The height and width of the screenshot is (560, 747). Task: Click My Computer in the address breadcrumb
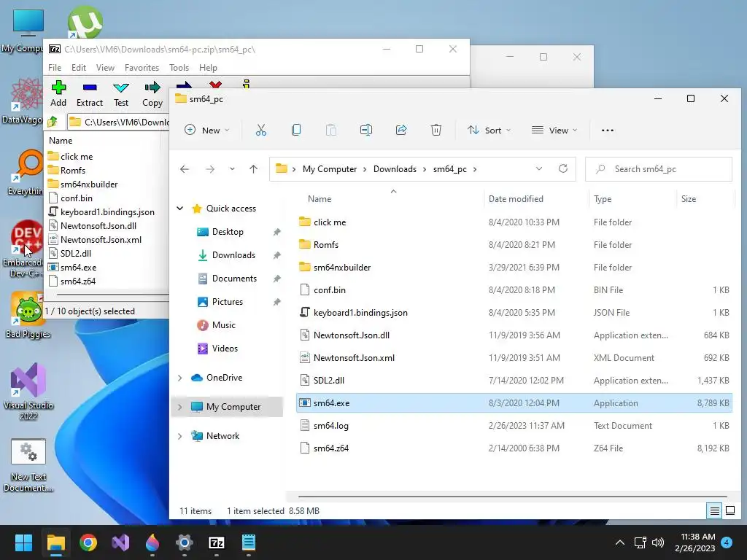point(330,169)
